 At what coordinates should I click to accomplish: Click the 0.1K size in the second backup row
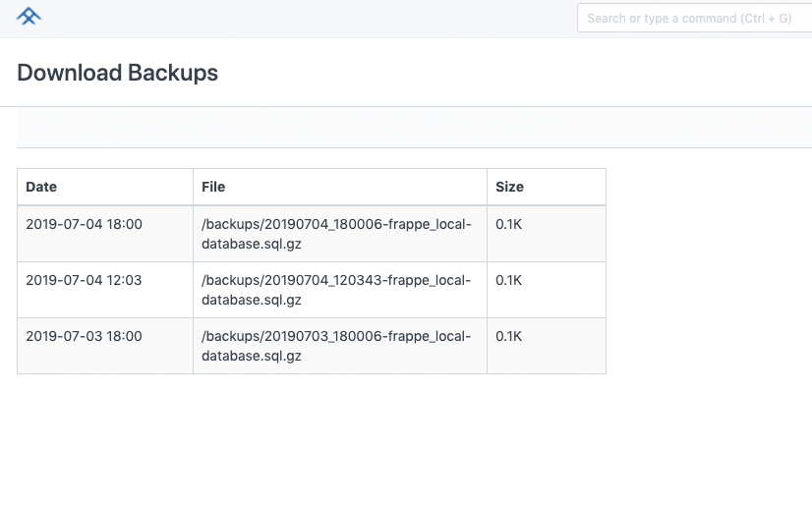click(x=508, y=281)
